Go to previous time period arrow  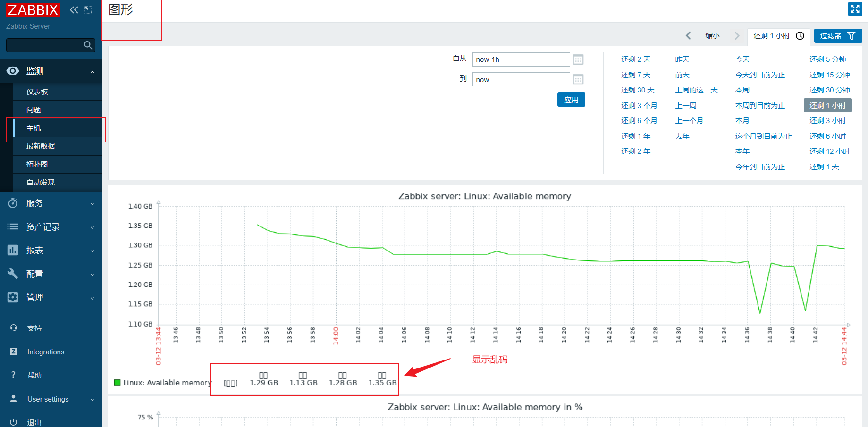(x=688, y=36)
